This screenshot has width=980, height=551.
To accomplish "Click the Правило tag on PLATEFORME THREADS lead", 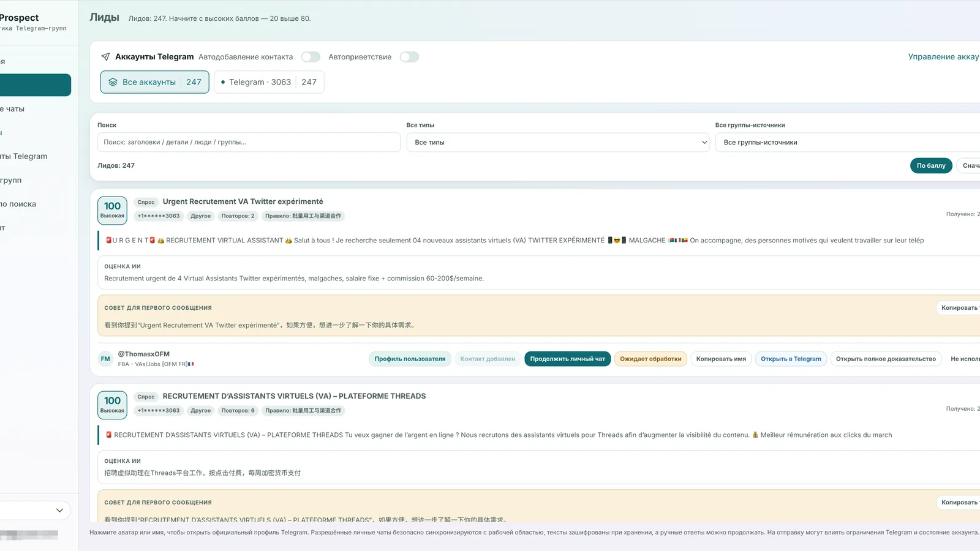I will (303, 411).
